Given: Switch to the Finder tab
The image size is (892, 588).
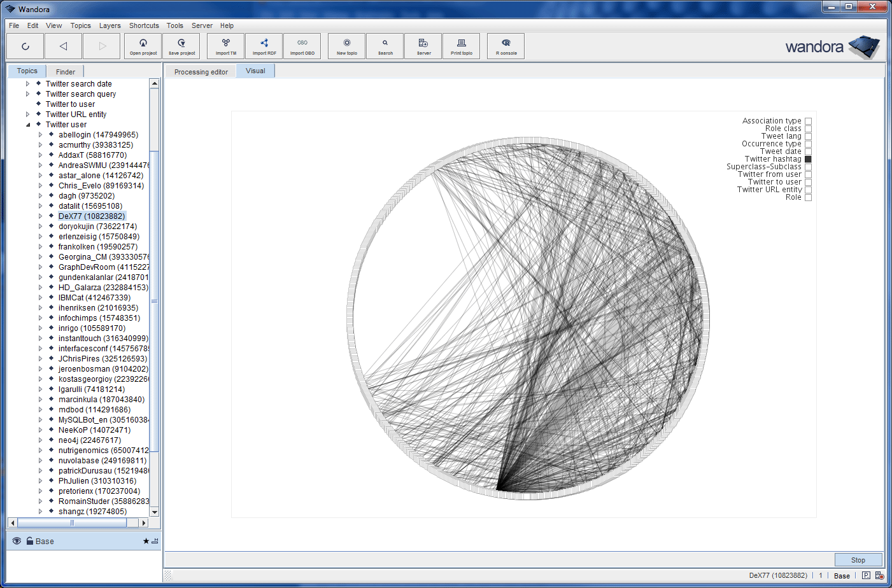Looking at the screenshot, I should (x=65, y=72).
